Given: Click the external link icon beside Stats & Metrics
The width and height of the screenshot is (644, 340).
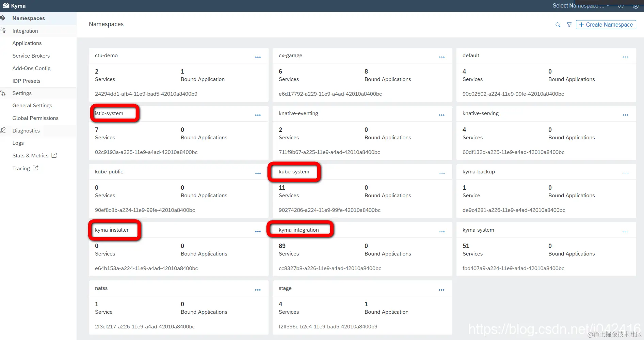Looking at the screenshot, I should [54, 155].
